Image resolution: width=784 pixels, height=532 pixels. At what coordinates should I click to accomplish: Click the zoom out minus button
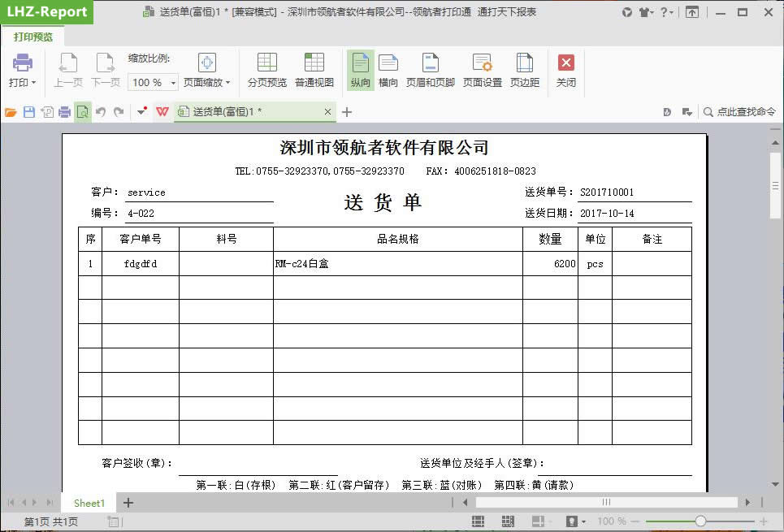pos(636,521)
